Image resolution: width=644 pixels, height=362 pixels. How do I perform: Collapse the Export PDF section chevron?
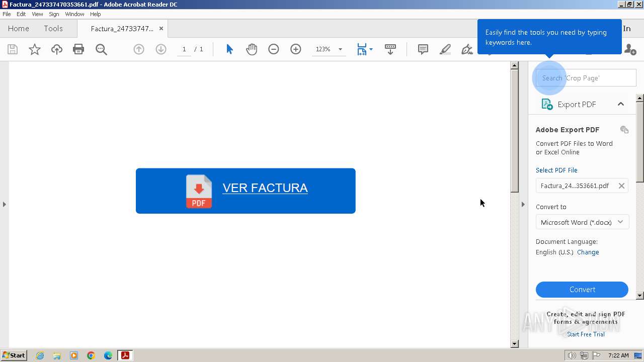(621, 104)
